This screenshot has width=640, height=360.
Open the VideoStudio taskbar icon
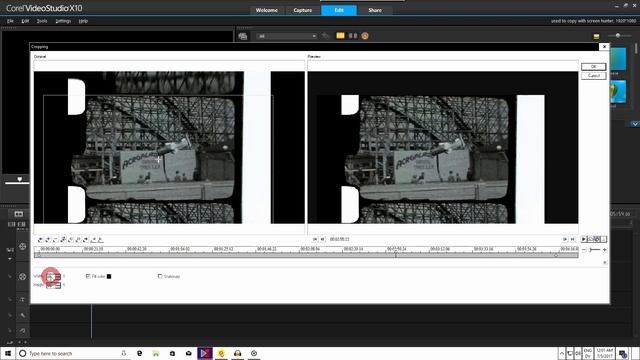tap(204, 353)
